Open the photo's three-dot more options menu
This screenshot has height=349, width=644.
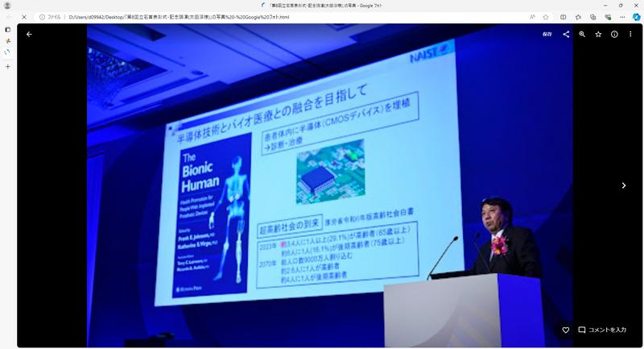click(630, 35)
